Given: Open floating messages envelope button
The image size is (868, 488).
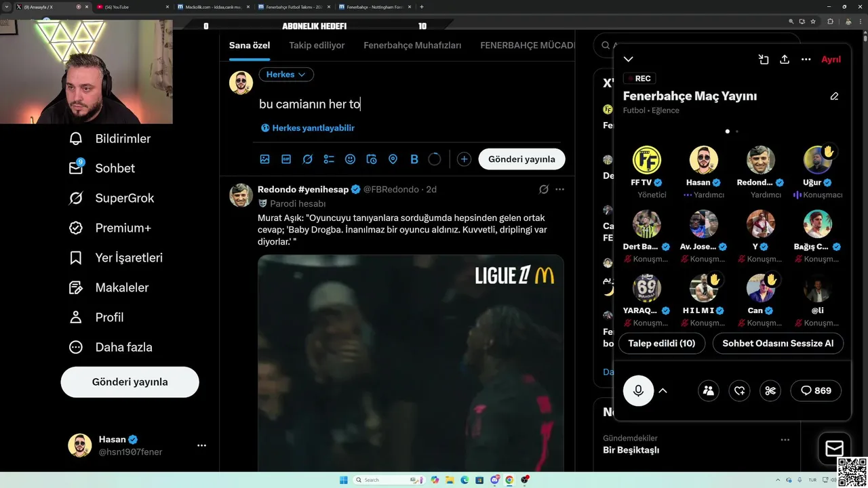Looking at the screenshot, I should (x=834, y=449).
